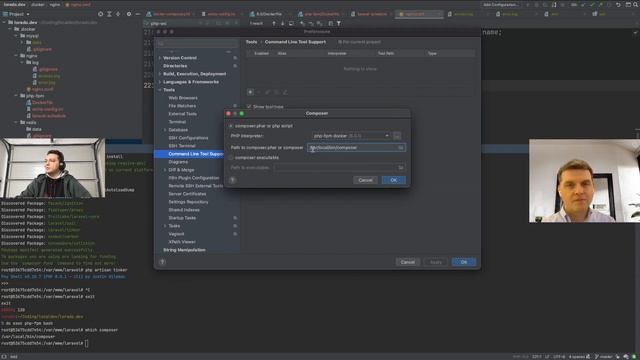The image size is (640, 360).
Task: Expand the Tasks settings item
Action: pyautogui.click(x=165, y=226)
